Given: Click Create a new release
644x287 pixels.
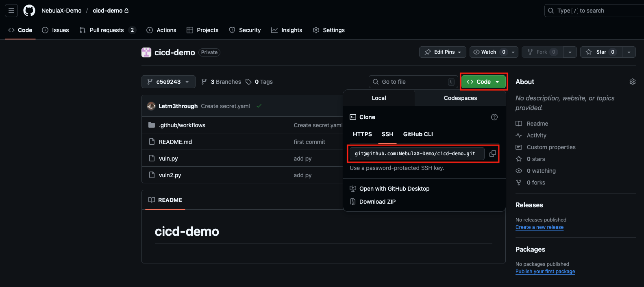Looking at the screenshot, I should click(540, 227).
